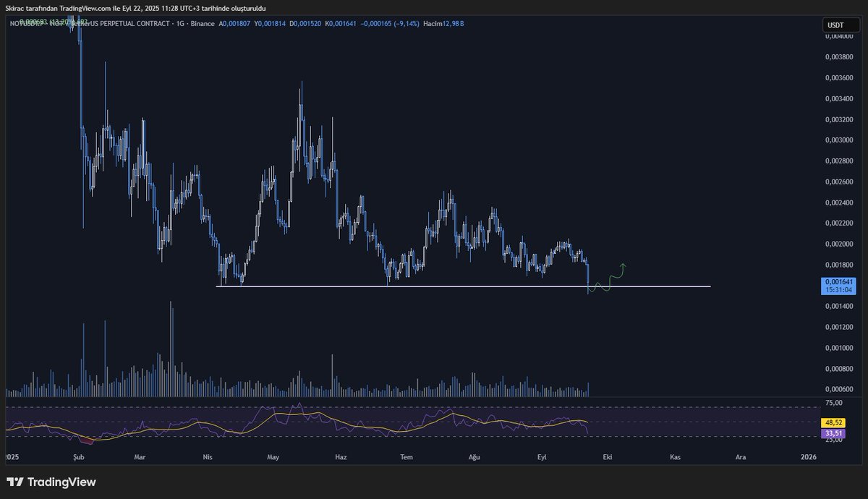Click the RSI 25,00 level label
This screenshot has height=499, width=868.
[x=834, y=439]
